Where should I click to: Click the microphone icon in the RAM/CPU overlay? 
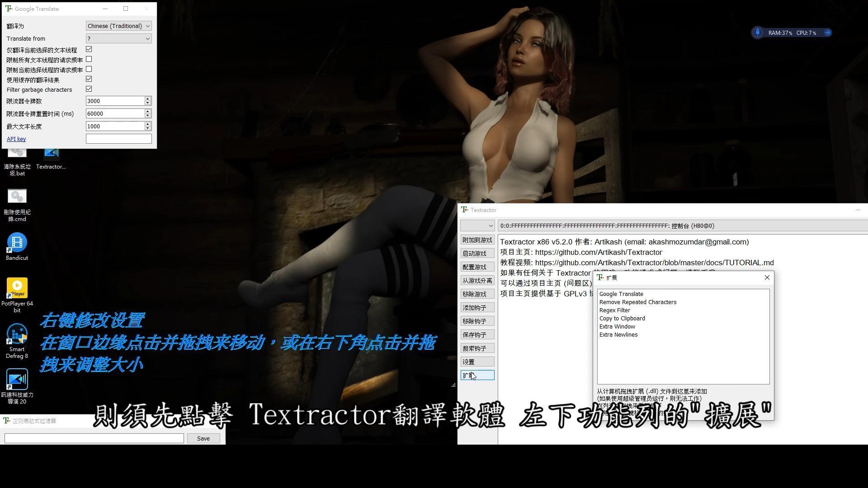pyautogui.click(x=757, y=33)
